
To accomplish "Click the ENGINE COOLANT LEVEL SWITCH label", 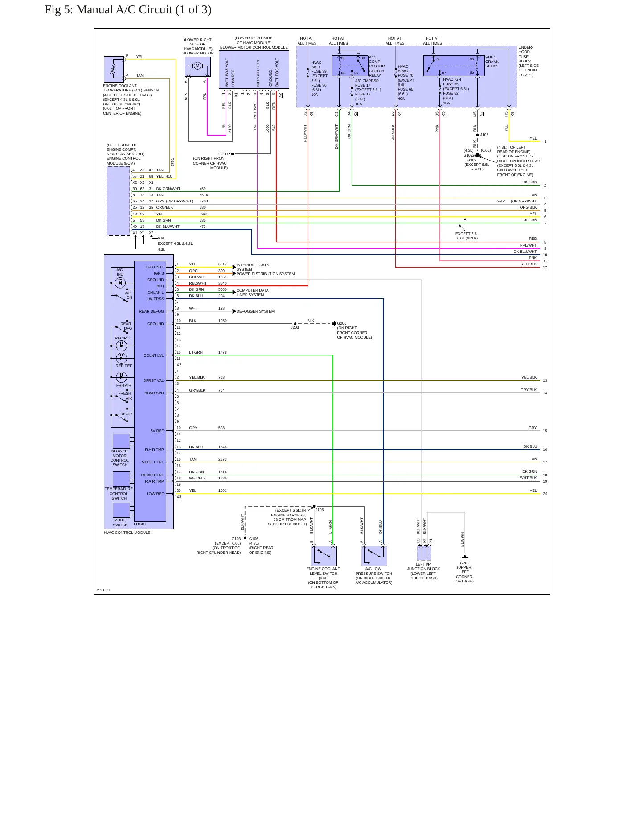I will (x=323, y=571).
